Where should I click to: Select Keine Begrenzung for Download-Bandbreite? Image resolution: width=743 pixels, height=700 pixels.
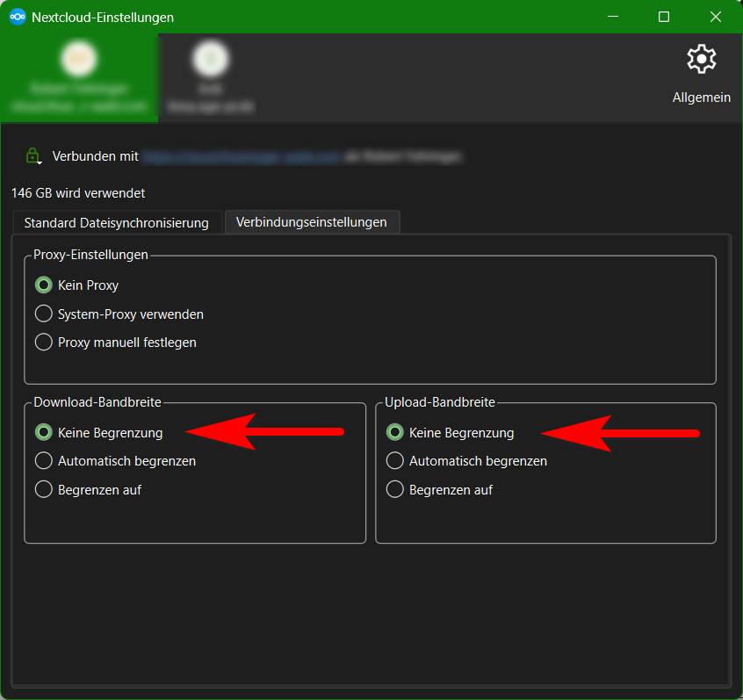(x=44, y=432)
